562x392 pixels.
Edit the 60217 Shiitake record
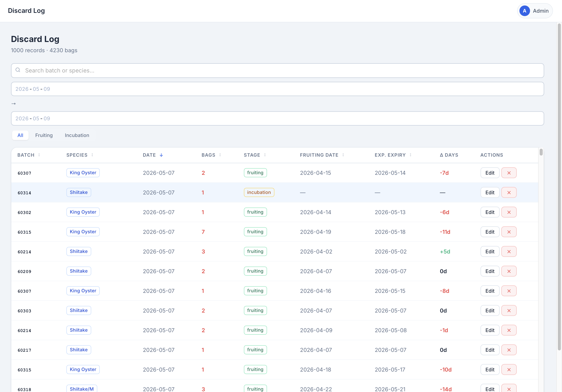click(490, 350)
